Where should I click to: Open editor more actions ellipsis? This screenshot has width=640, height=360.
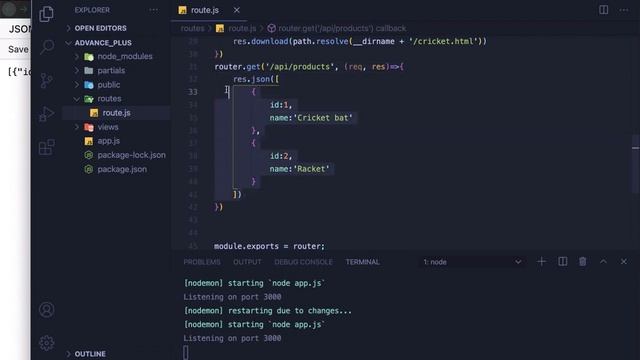624,10
